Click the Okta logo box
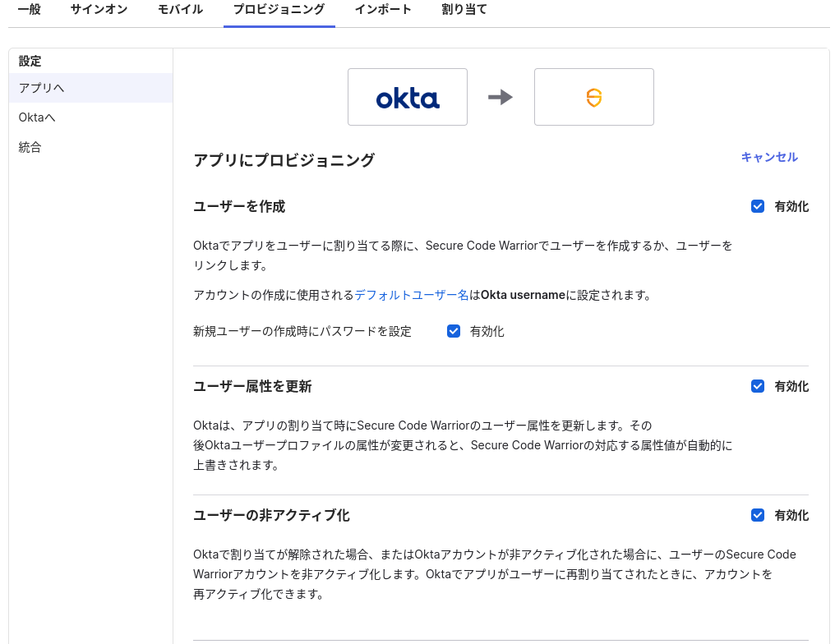 tap(408, 97)
